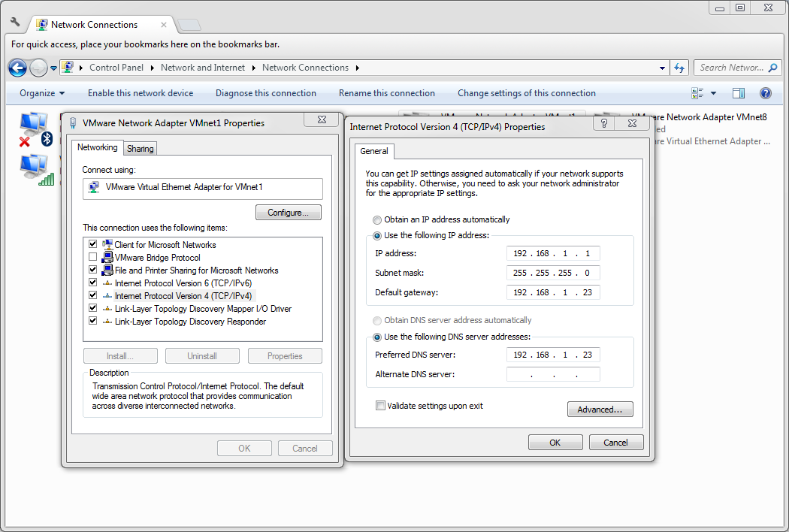Click the help button in IPv4 Properties title bar
This screenshot has height=532, width=789.
click(604, 123)
